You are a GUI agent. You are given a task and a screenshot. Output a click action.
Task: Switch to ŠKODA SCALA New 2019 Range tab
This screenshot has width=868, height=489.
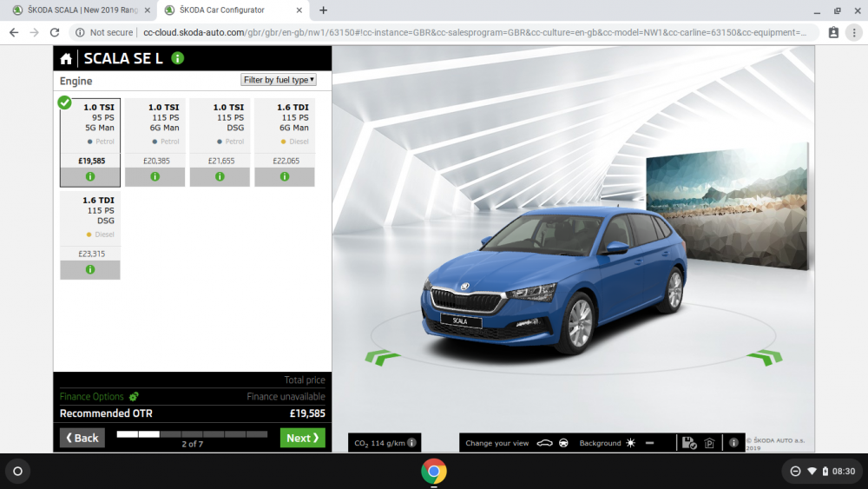[x=82, y=10]
